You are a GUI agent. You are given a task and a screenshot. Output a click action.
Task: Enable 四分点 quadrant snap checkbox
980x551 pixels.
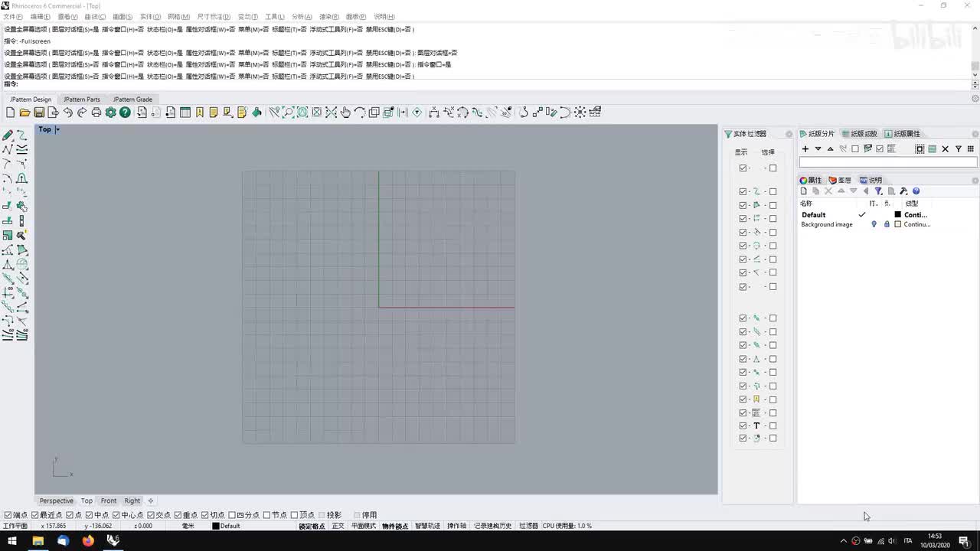[x=232, y=515]
